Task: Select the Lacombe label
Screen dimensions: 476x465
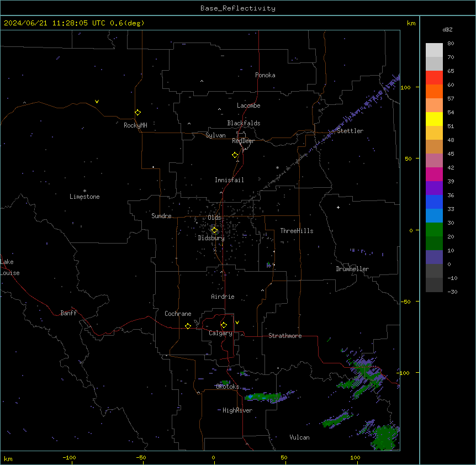Action: point(248,105)
